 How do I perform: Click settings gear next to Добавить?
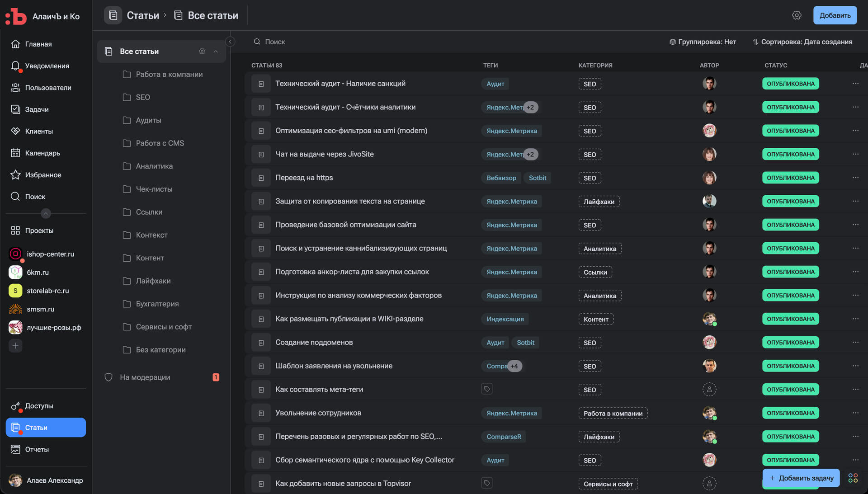click(x=797, y=15)
